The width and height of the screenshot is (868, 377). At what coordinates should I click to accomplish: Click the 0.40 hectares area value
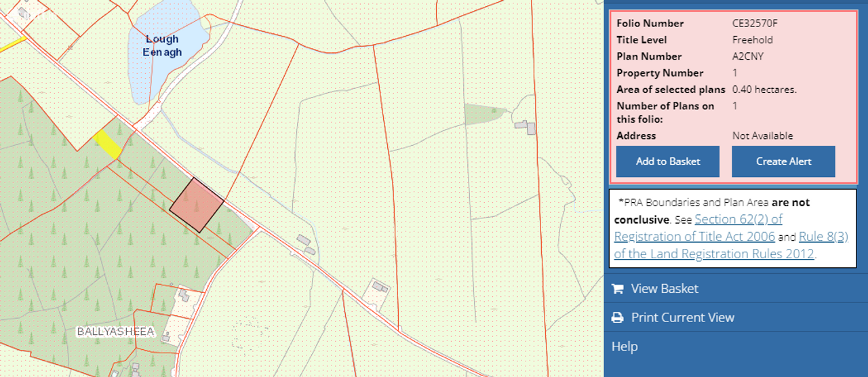[x=764, y=90]
